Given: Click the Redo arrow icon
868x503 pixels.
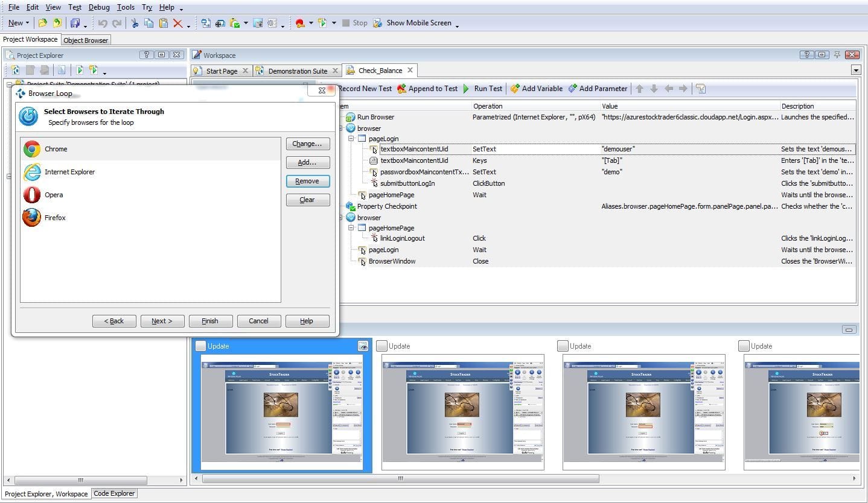Looking at the screenshot, I should [x=116, y=23].
